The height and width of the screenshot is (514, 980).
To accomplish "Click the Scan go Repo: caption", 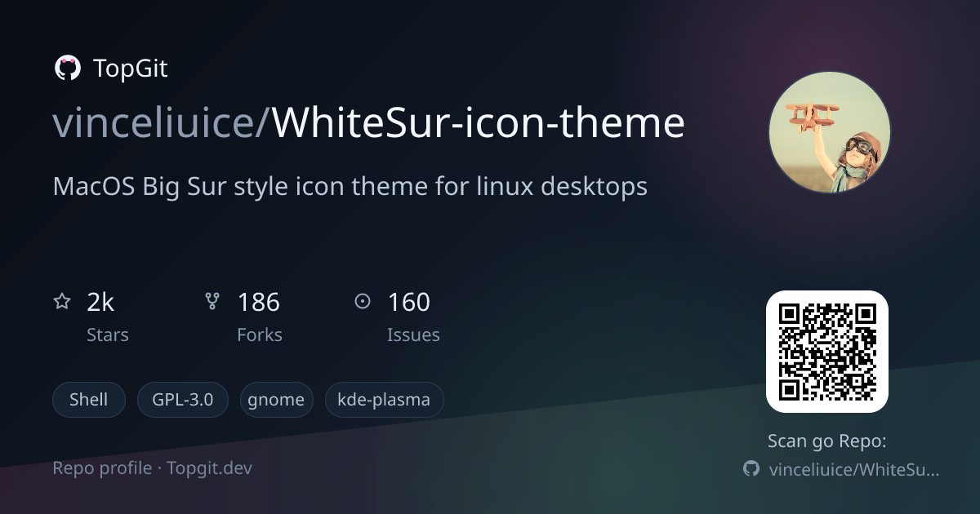I will tap(827, 441).
